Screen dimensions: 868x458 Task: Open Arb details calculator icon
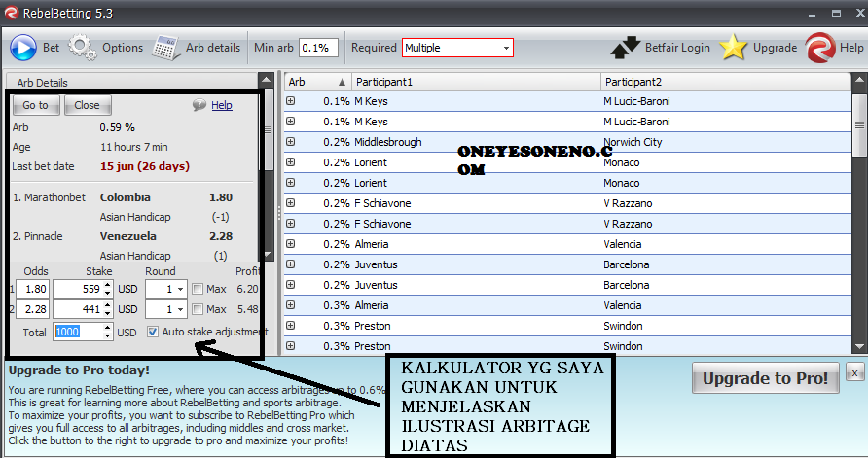tap(165, 48)
